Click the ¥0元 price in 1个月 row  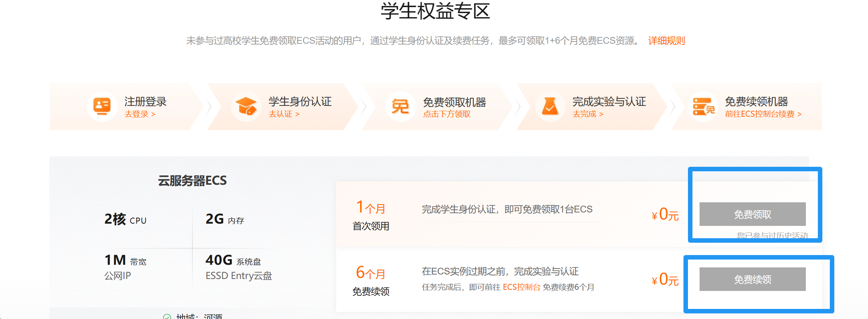click(x=665, y=214)
